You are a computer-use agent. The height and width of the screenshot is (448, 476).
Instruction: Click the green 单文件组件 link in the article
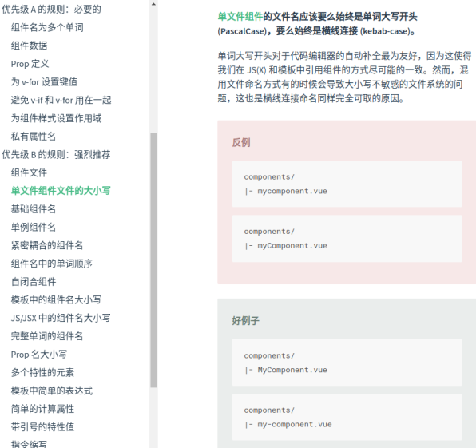click(x=240, y=17)
